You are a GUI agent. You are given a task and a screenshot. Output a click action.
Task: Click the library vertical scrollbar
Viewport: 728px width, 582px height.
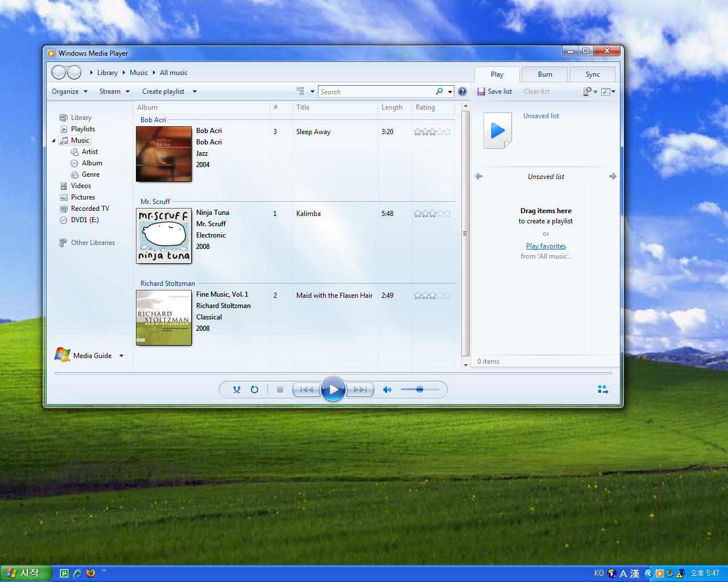[465, 234]
